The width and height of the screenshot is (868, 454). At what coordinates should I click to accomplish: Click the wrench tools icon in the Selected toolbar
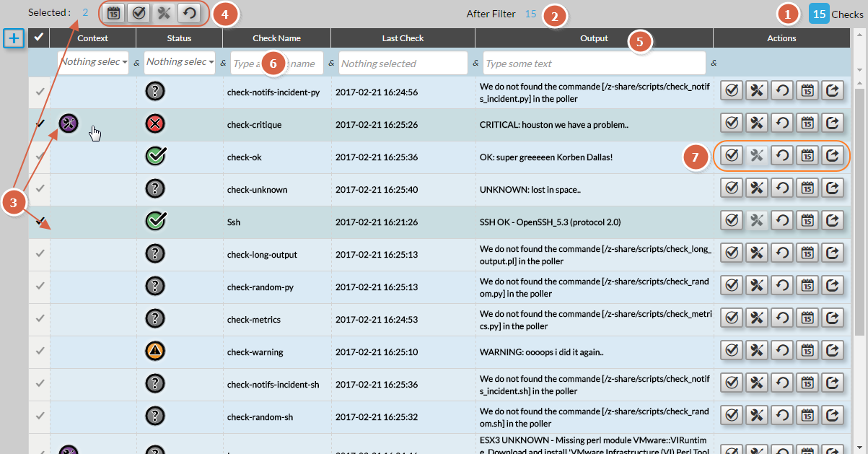pyautogui.click(x=164, y=13)
